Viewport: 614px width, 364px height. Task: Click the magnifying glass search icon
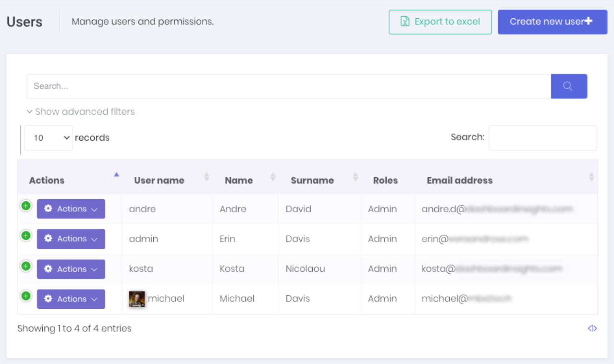coord(568,86)
